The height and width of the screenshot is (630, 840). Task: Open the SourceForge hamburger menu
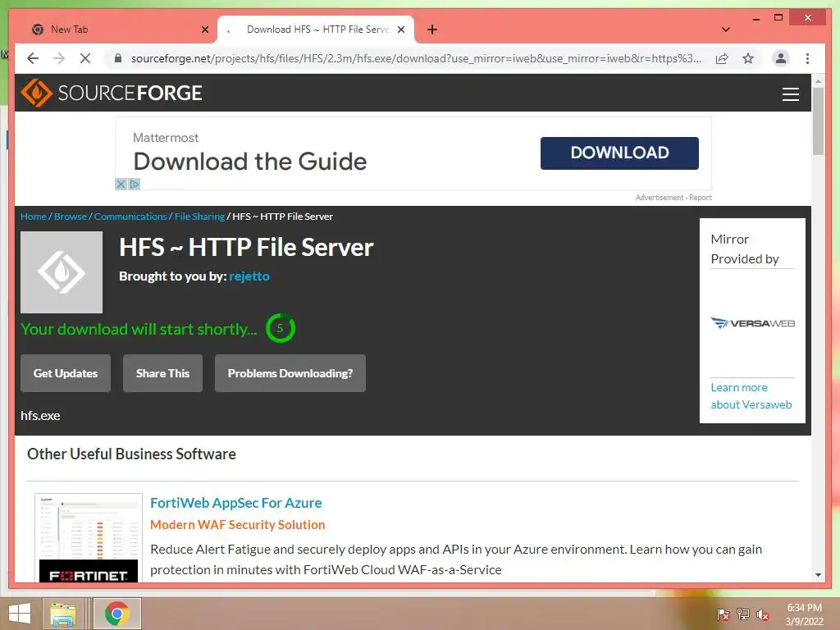[x=790, y=94]
